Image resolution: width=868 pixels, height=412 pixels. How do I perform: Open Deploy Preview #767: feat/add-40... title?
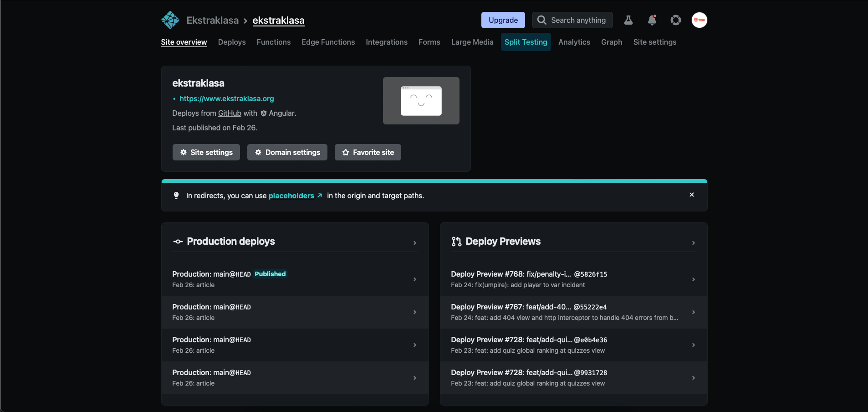tap(511, 307)
